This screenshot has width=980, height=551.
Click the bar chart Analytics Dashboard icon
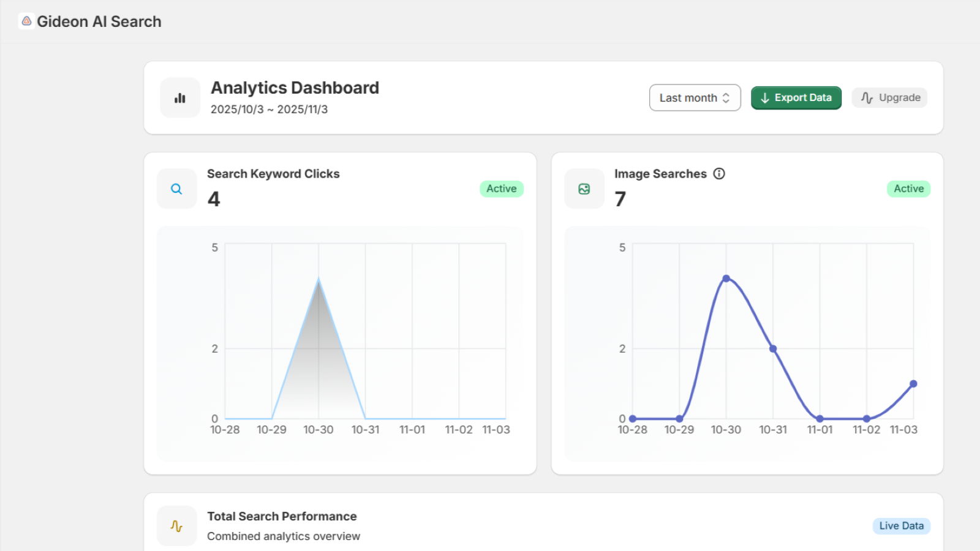coord(180,98)
